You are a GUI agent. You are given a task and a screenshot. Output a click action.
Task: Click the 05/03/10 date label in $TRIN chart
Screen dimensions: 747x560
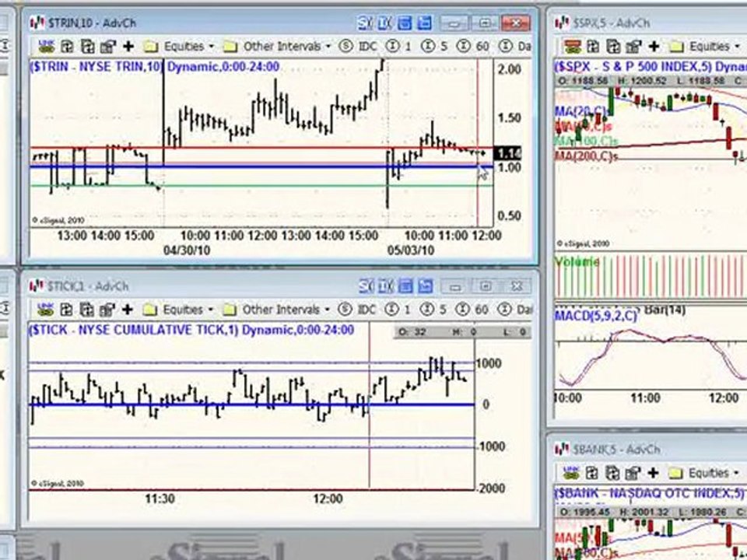(410, 250)
